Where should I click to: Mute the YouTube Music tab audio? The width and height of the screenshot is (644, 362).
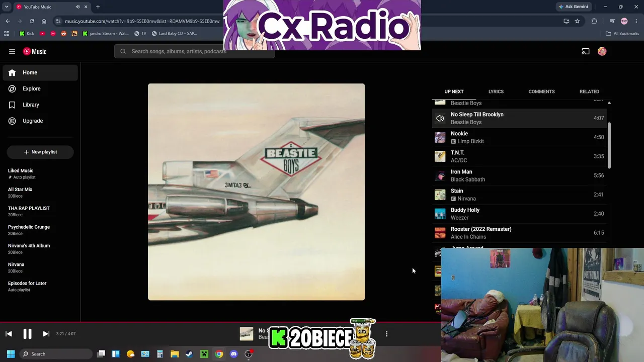tap(77, 7)
